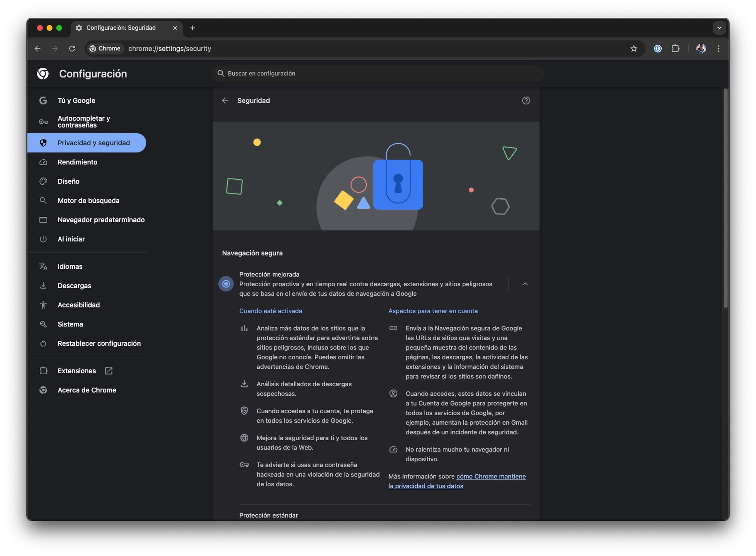The width and height of the screenshot is (756, 556).
Task: Click the Chrome data privacy link
Action: [491, 476]
